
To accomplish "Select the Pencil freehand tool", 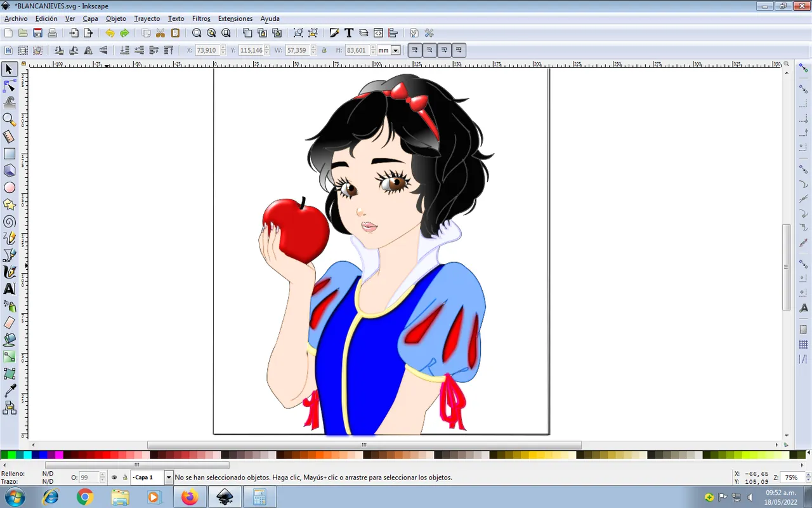I will click(10, 239).
